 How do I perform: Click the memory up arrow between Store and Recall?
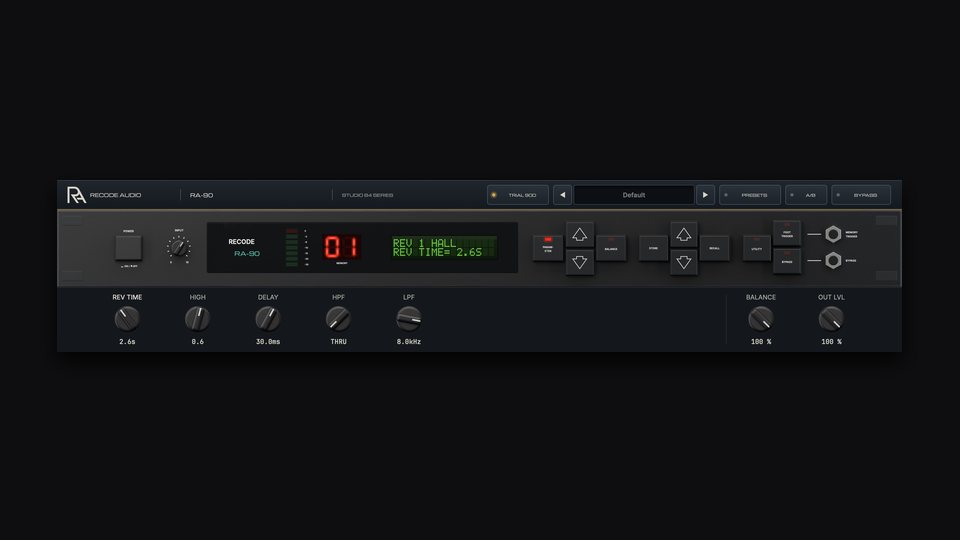pyautogui.click(x=683, y=234)
